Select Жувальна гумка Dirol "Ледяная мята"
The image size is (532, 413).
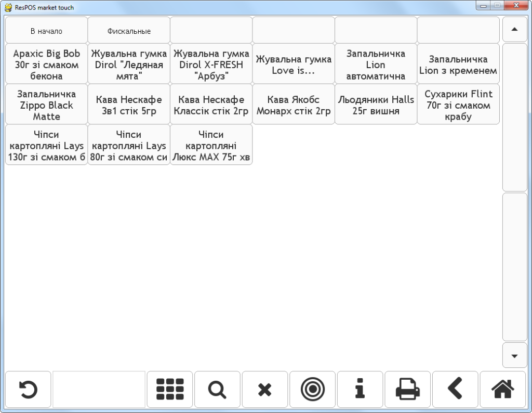click(x=129, y=64)
